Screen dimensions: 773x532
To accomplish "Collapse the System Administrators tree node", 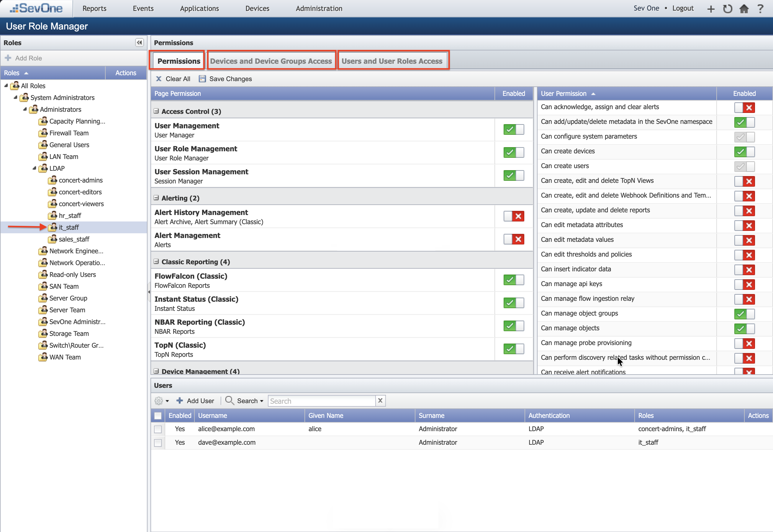I will coord(15,97).
